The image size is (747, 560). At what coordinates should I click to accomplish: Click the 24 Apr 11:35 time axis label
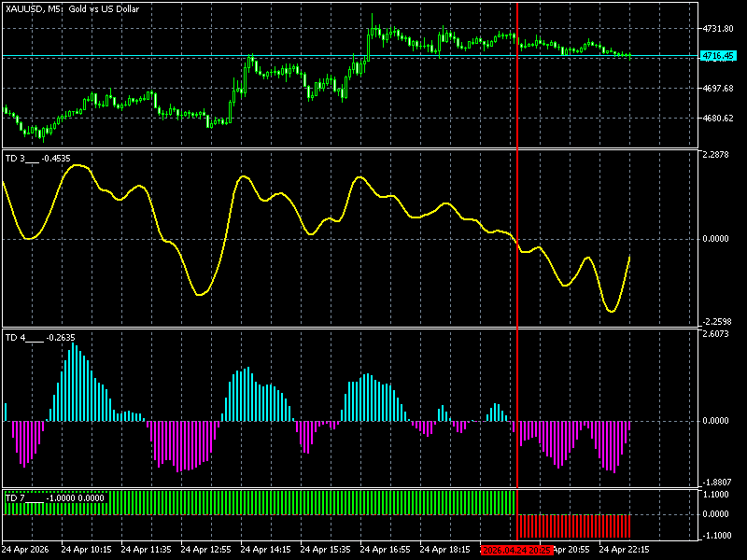[x=146, y=550]
